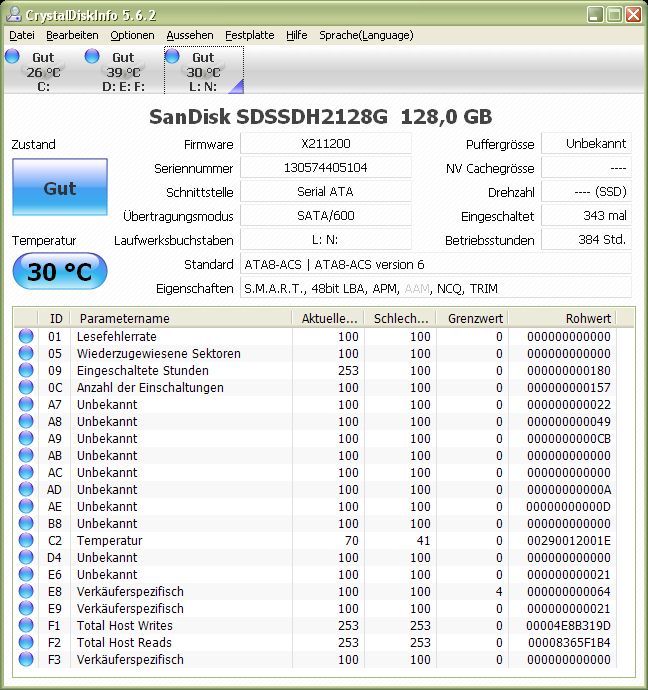648x690 pixels.
Task: Click the status orb in row E6
Action: click(x=26, y=574)
